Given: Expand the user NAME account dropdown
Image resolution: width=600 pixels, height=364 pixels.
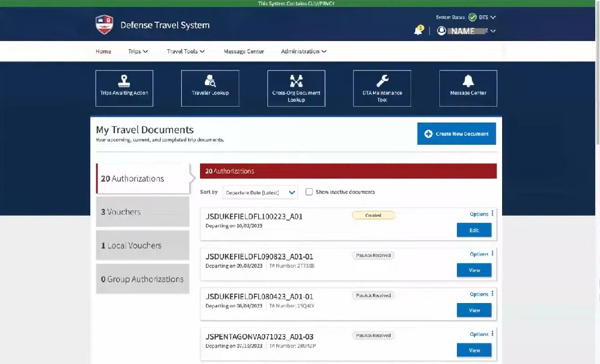Looking at the screenshot, I should click(493, 31).
